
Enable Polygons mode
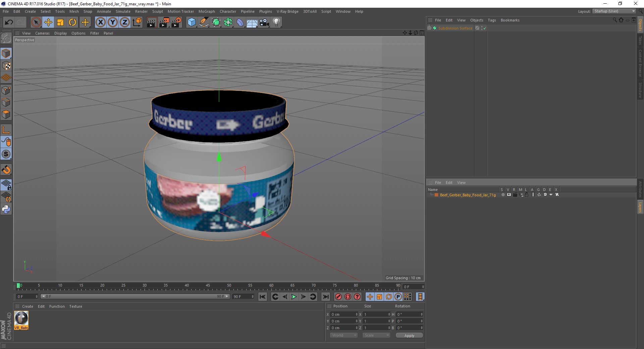pyautogui.click(x=6, y=114)
